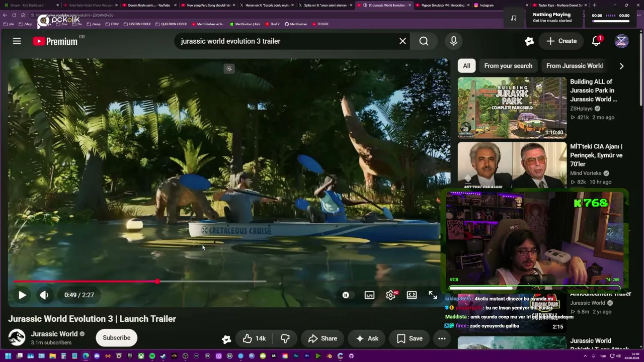Open the system tray volume control
Image resolution: width=644 pixels, height=362 pixels.
618,356
